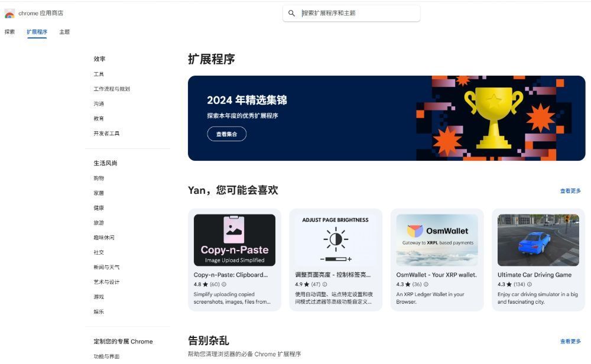This screenshot has width=591, height=364.
Task: Open the 艺术与设计 category
Action: click(106, 282)
